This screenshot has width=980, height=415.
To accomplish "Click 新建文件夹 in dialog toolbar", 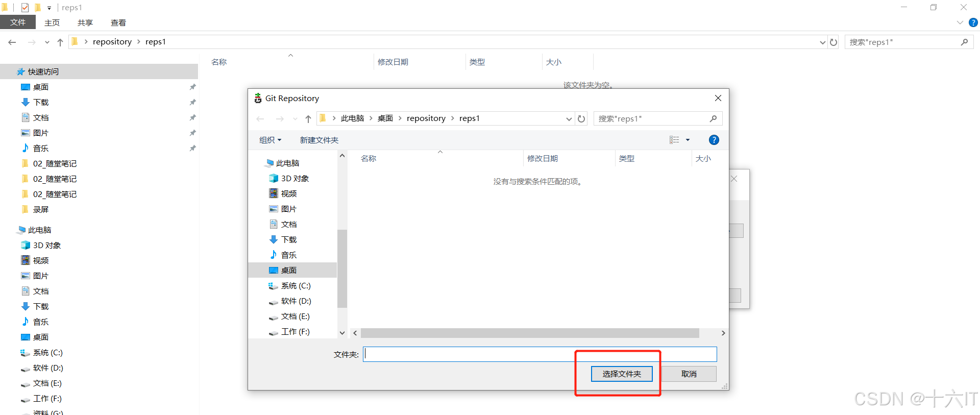I will (x=319, y=140).
